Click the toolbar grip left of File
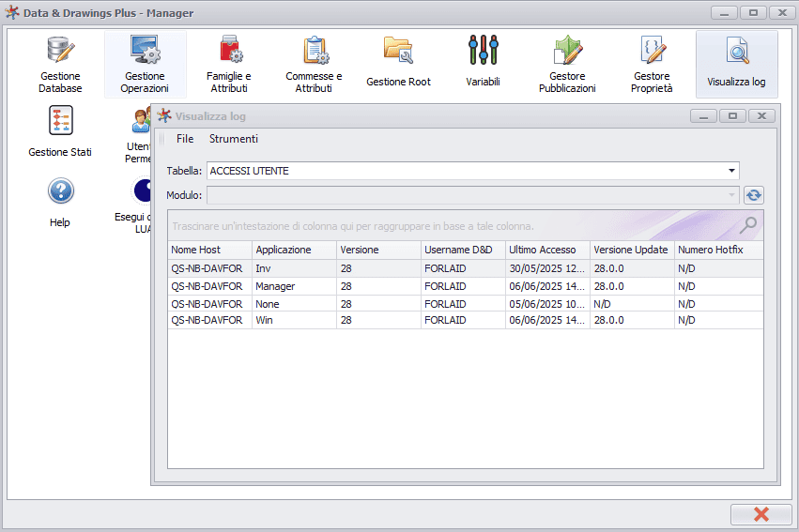799x532 pixels. point(162,139)
